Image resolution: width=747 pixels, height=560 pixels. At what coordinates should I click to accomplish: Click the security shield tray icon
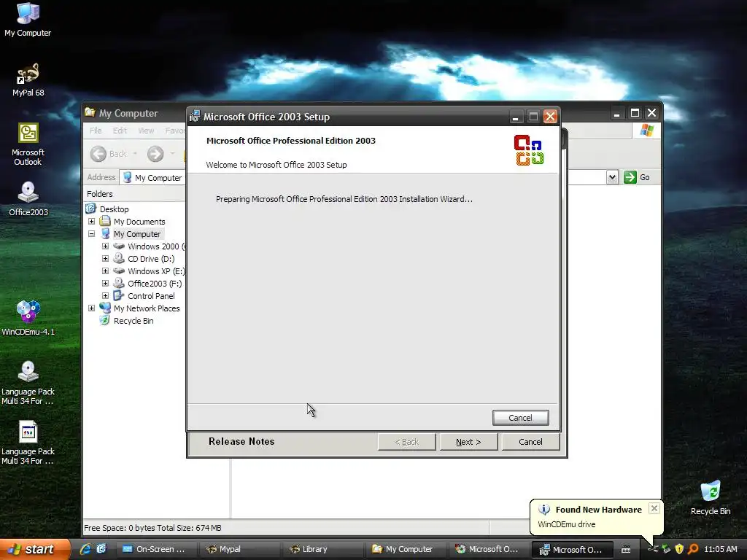point(679,549)
